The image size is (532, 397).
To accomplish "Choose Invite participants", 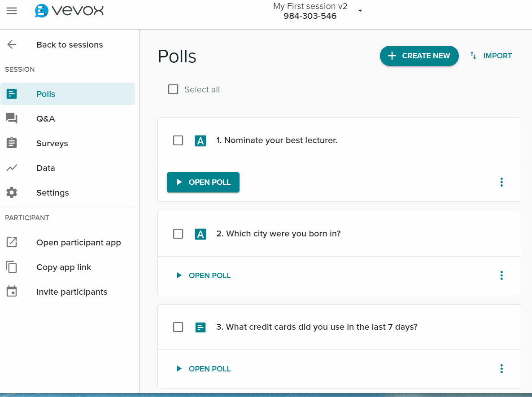I will [x=68, y=292].
